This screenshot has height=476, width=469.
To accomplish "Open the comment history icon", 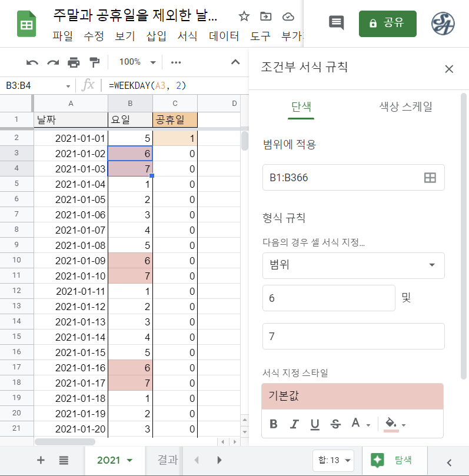I will click(x=336, y=23).
